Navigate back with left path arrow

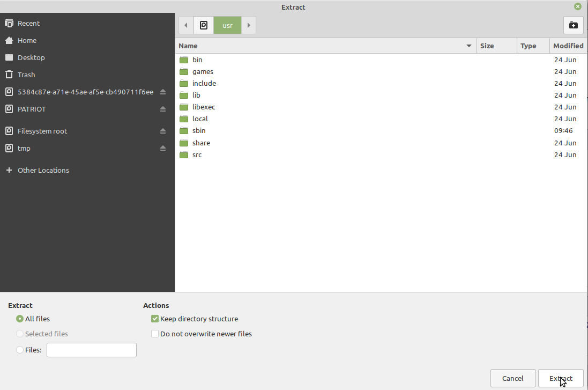point(186,25)
